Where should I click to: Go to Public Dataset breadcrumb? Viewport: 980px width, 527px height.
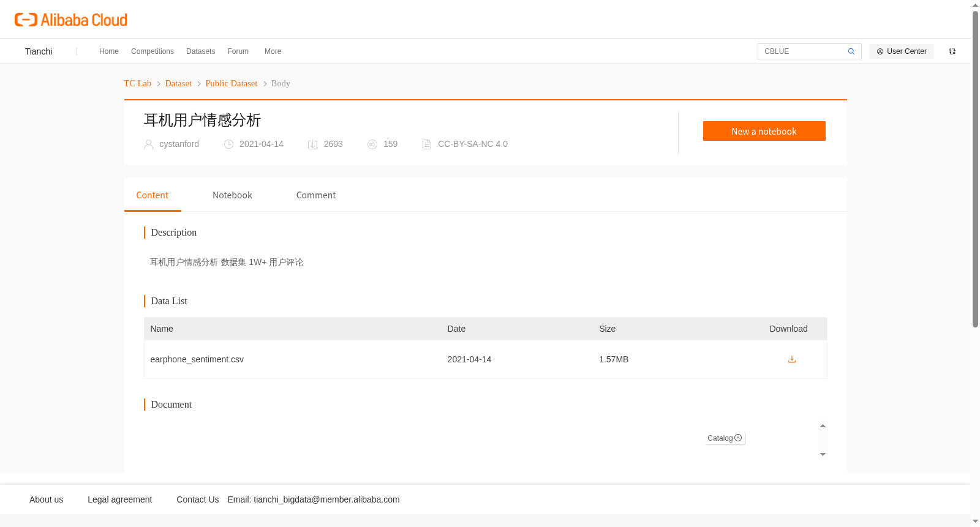(232, 83)
